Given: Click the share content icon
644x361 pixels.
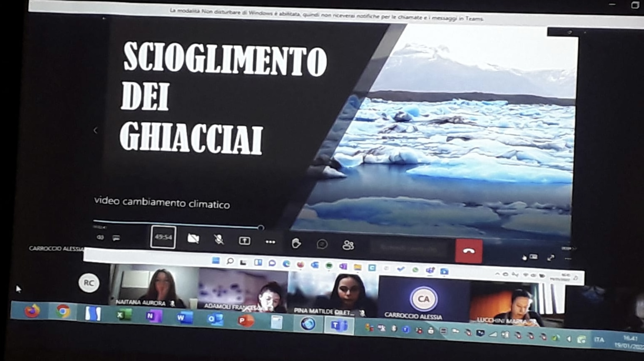Looking at the screenshot, I should (244, 241).
